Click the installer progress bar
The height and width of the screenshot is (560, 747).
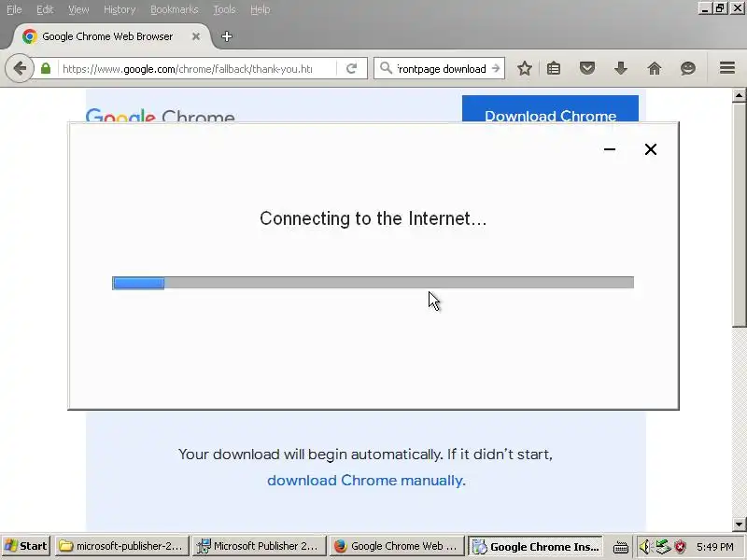pyautogui.click(x=373, y=283)
